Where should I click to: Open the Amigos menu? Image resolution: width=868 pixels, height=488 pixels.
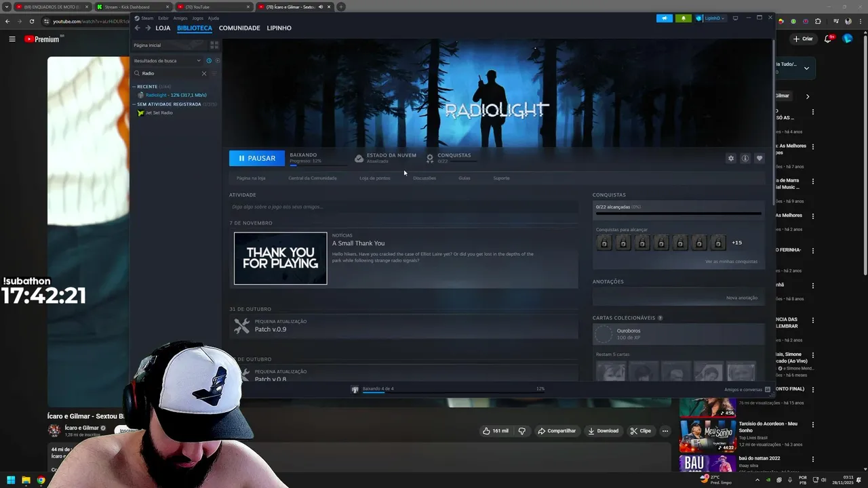click(x=180, y=18)
